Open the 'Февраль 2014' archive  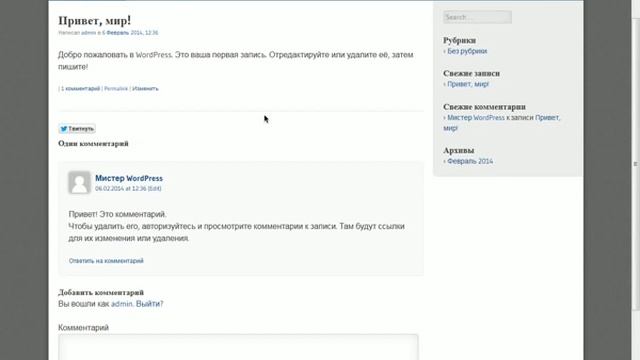pyautogui.click(x=470, y=161)
